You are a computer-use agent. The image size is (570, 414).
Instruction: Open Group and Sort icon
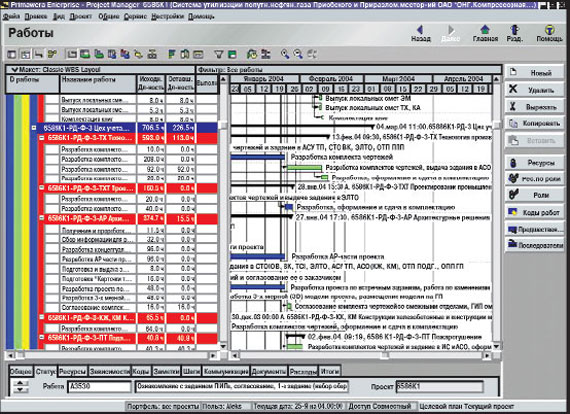[x=232, y=55]
